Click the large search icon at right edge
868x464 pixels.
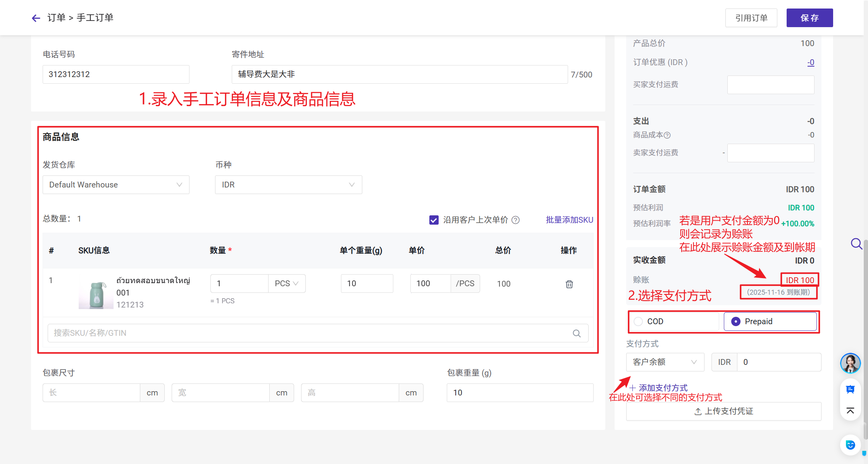856,244
